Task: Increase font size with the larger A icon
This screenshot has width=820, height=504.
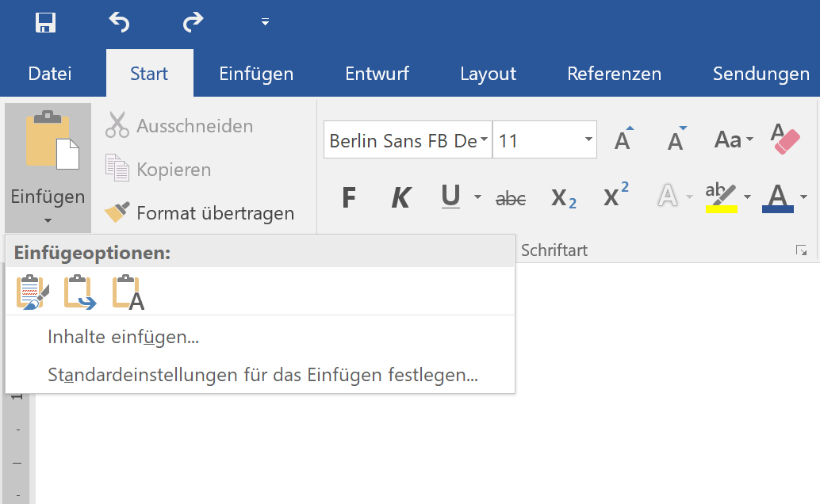Action: click(623, 139)
